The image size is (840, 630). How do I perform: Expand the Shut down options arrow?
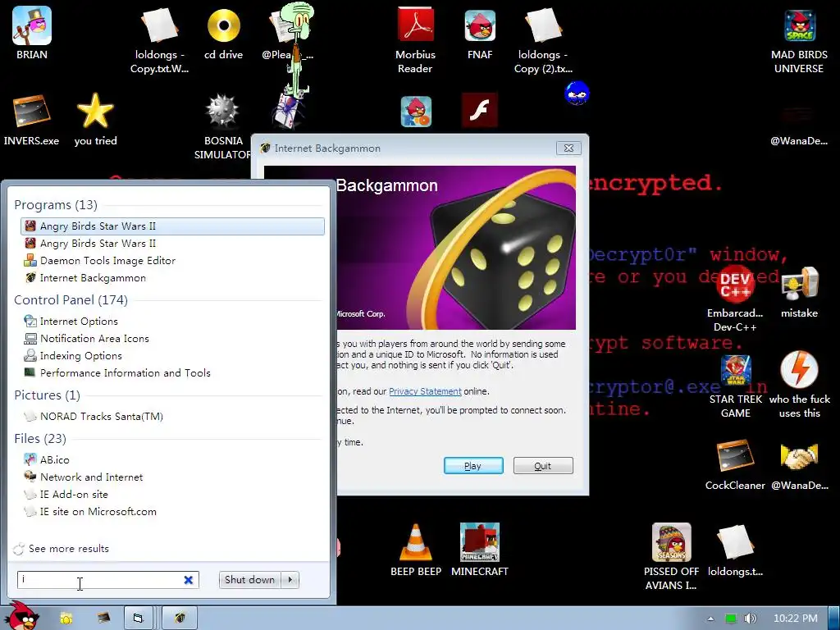click(x=290, y=580)
